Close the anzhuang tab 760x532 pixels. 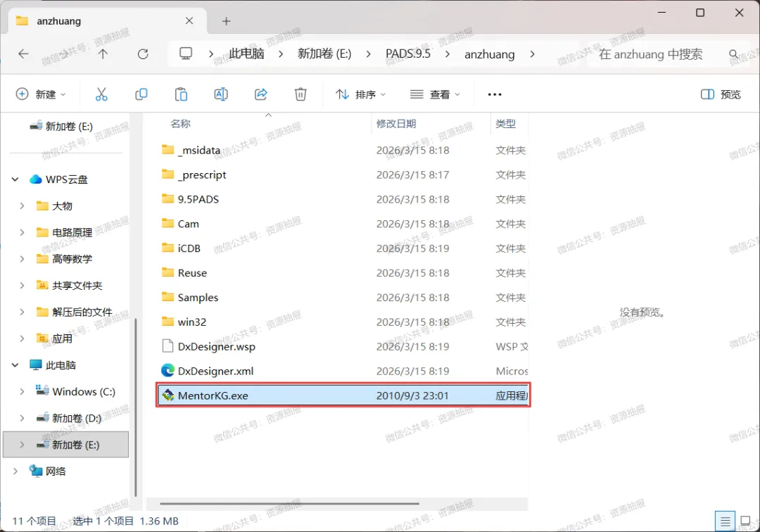tap(189, 21)
